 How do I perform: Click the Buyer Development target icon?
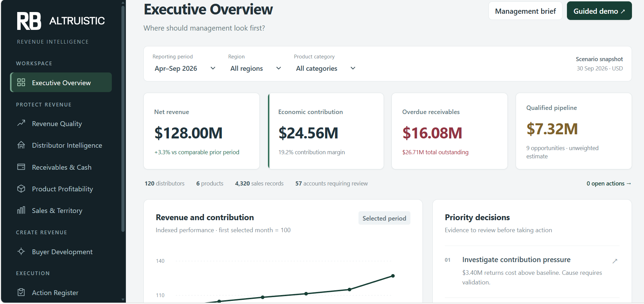21,251
